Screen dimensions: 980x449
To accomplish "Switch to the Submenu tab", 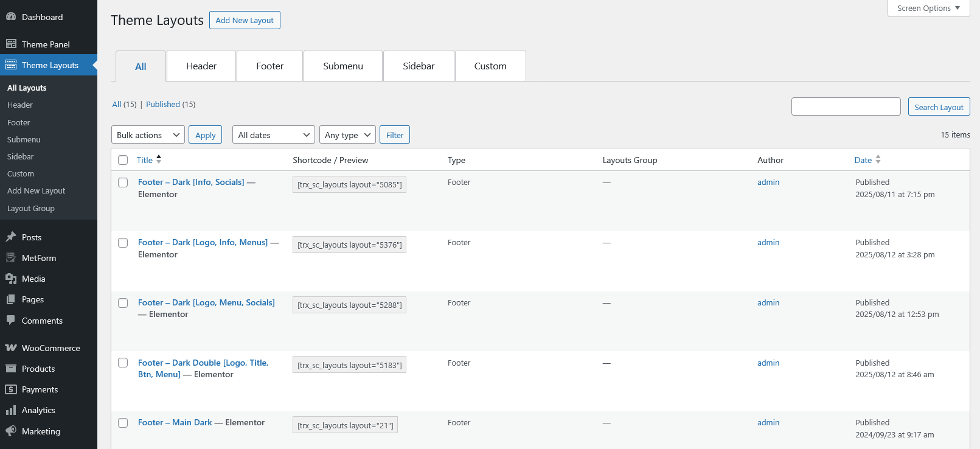I will point(343,66).
